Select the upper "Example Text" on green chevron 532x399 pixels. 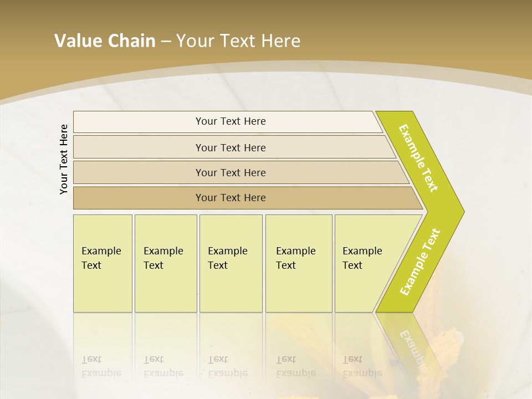coord(418,158)
